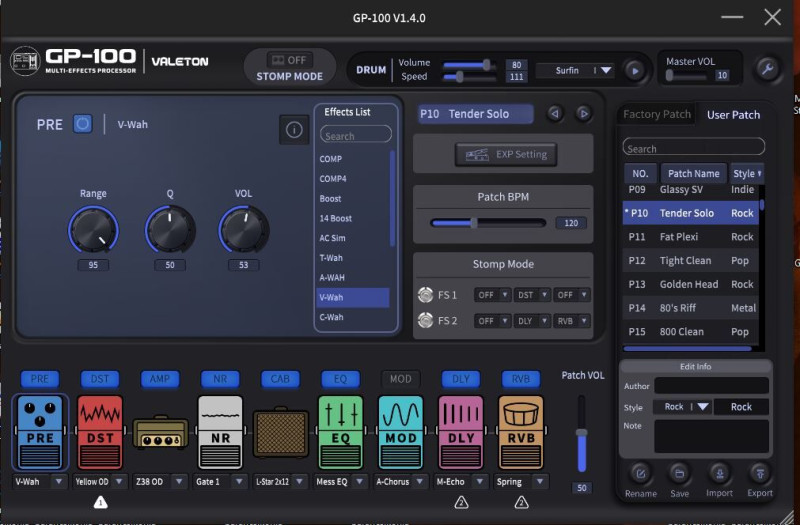Image resolution: width=800 pixels, height=525 pixels.
Task: Toggle the PRE module power button
Action: click(83, 124)
